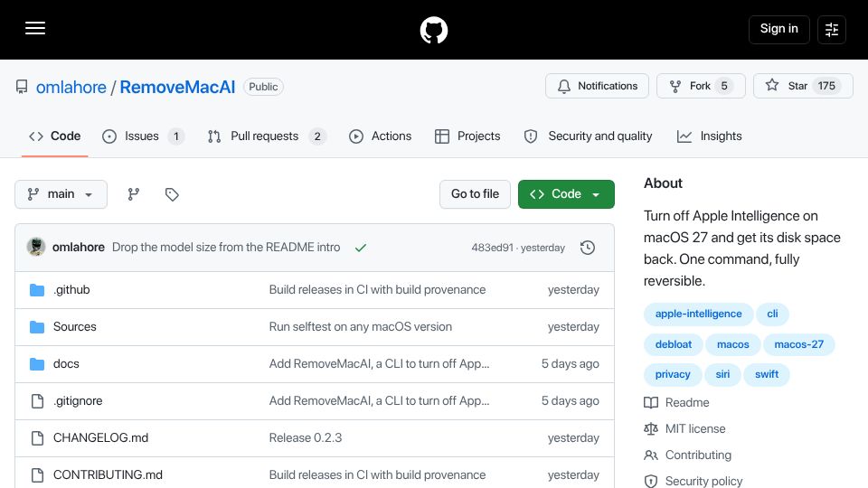868x488 pixels.
Task: Select the swift topic tag
Action: [767, 374]
